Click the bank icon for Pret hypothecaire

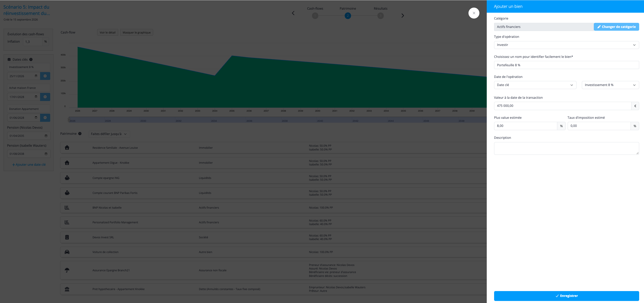[x=67, y=289]
